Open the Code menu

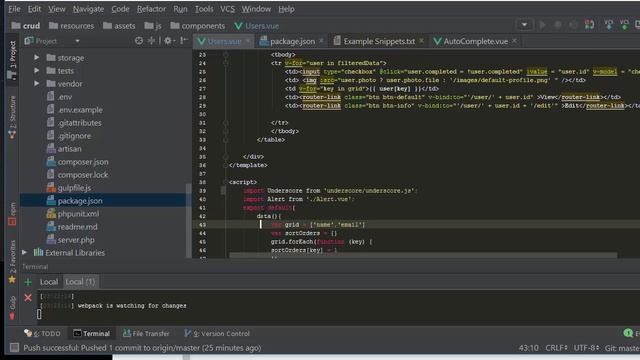coord(120,9)
